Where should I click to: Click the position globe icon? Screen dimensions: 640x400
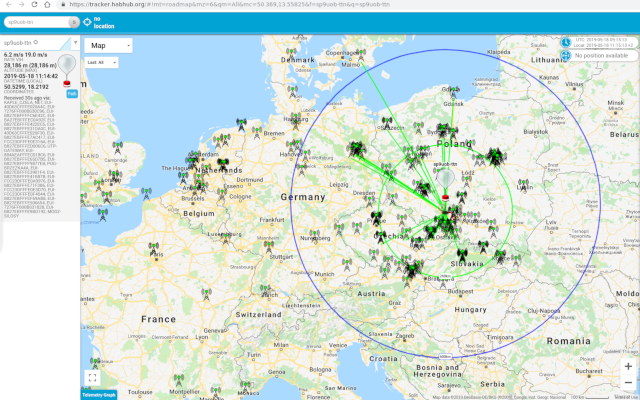[566, 55]
